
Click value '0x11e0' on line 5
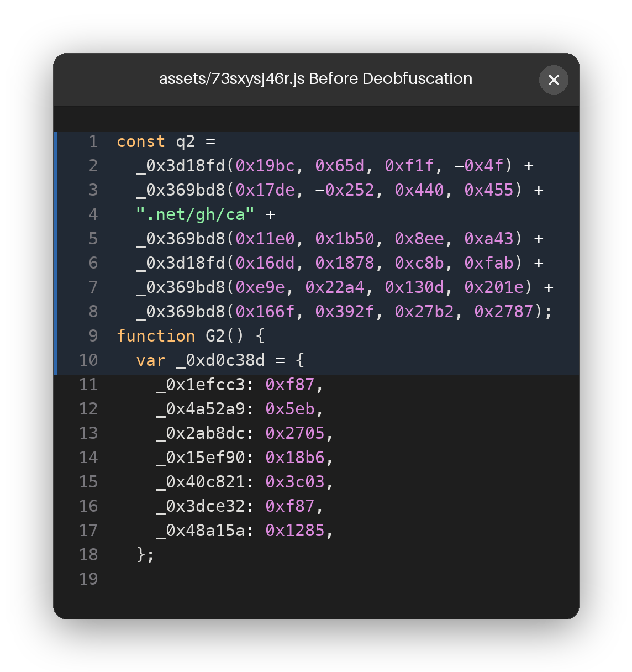[265, 239]
